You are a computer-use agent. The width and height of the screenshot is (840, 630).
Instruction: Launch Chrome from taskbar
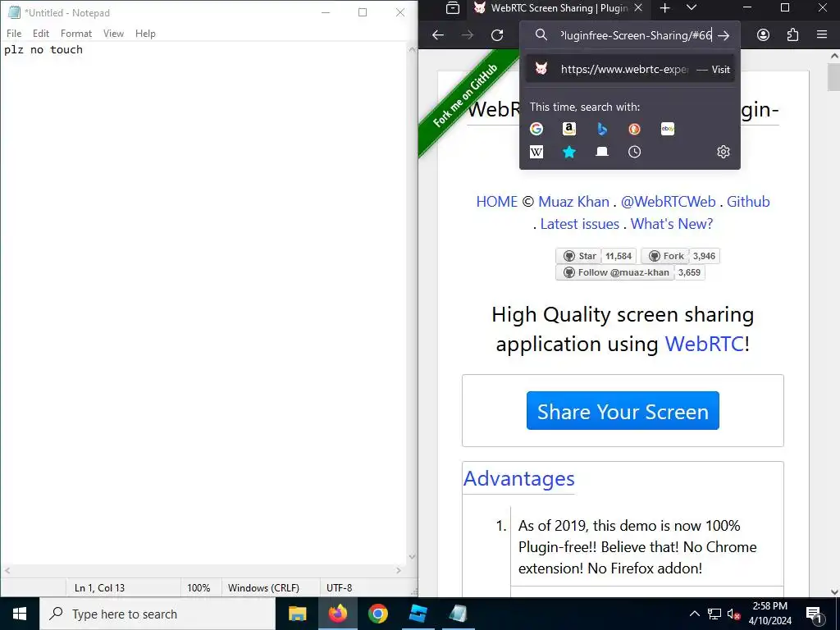pos(377,614)
